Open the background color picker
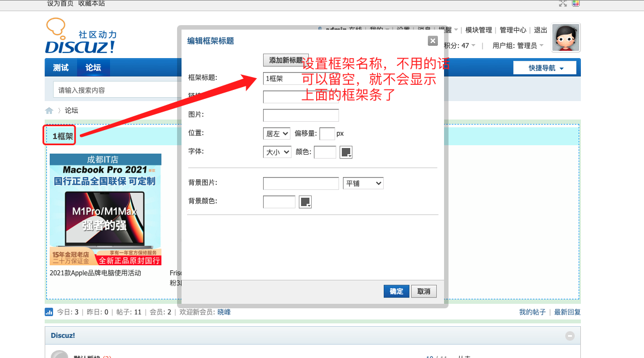The image size is (644, 358). pos(305,202)
